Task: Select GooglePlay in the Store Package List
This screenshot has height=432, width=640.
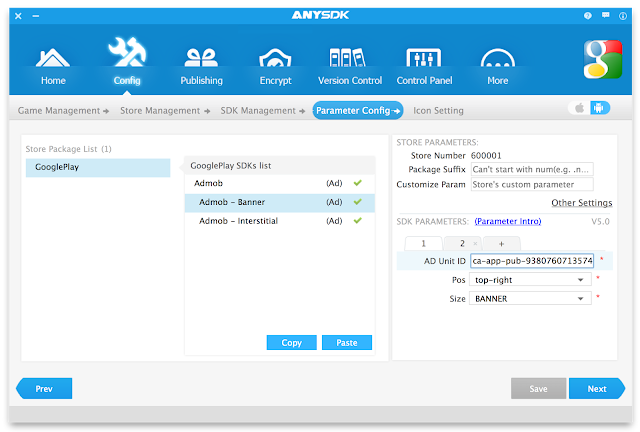Action: [98, 167]
